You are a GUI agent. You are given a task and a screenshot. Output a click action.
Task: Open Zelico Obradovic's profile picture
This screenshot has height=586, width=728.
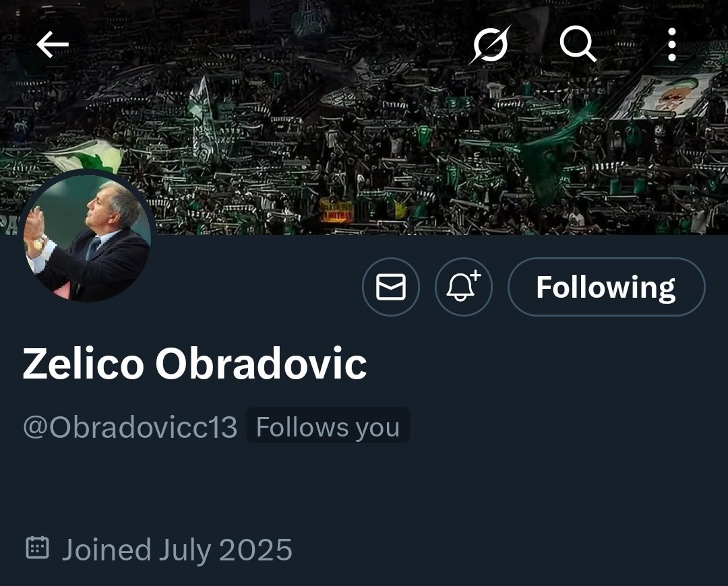coord(88,236)
